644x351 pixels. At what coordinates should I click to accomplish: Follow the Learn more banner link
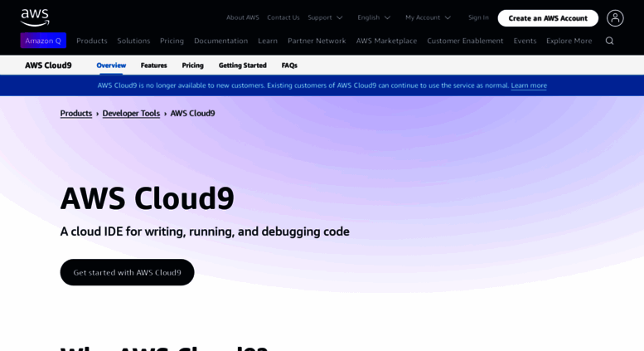(x=529, y=85)
